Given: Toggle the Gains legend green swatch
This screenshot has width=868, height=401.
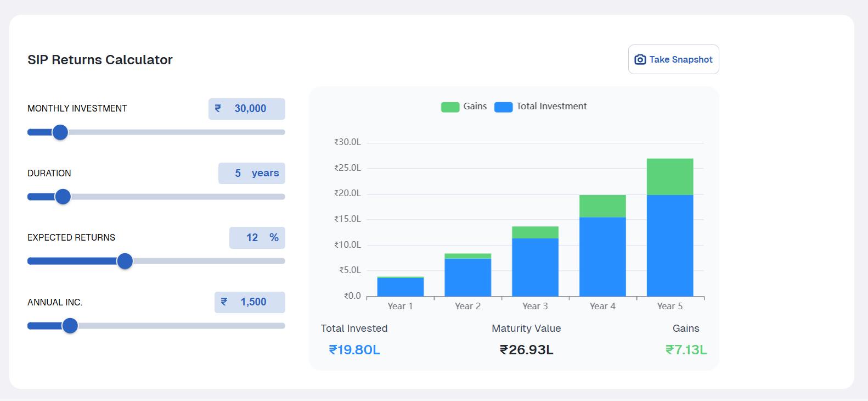Looking at the screenshot, I should pos(450,107).
